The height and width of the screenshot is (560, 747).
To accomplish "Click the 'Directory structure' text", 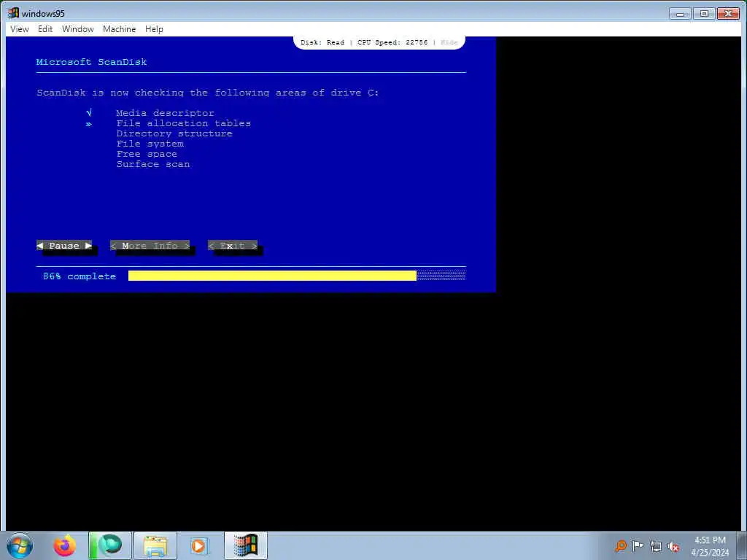I will click(174, 133).
